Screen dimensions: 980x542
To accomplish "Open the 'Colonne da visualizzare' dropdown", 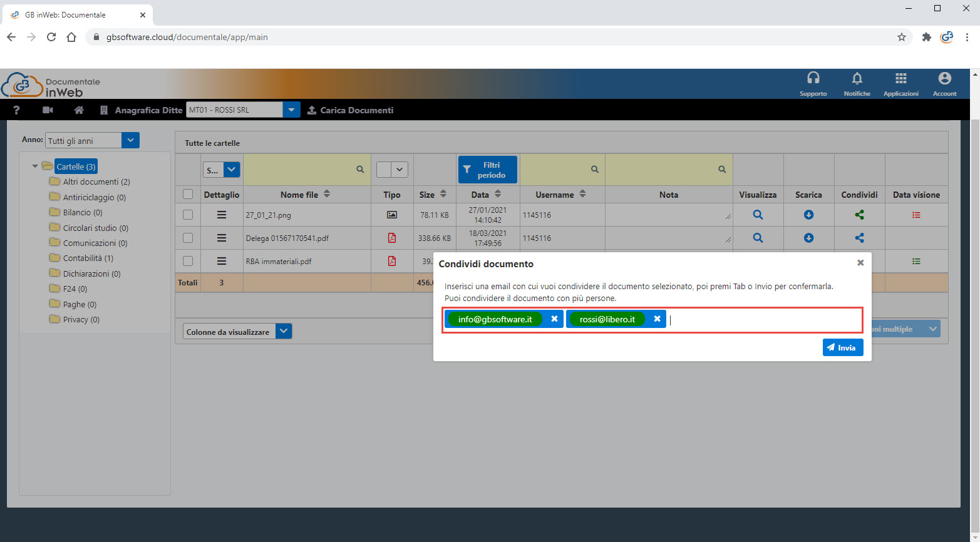I will [x=284, y=330].
